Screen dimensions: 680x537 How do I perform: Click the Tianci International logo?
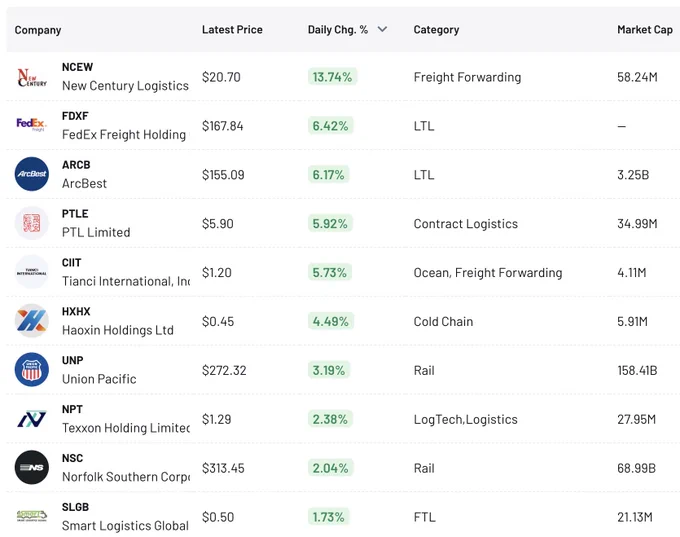[32, 272]
